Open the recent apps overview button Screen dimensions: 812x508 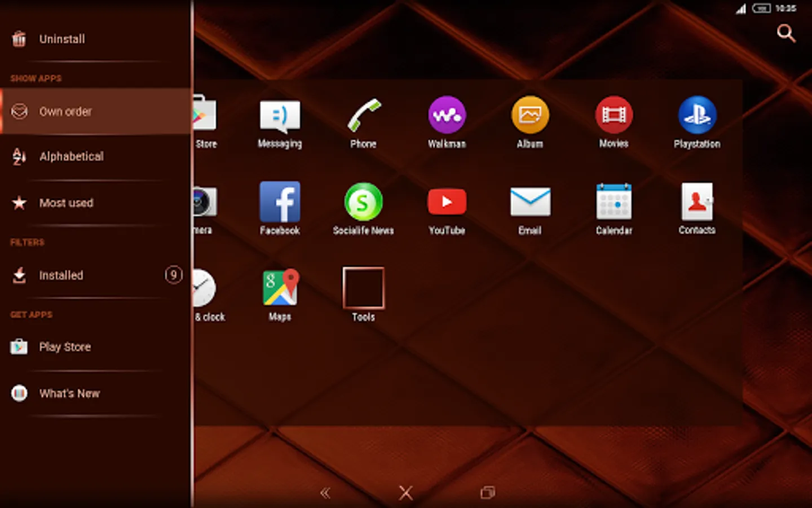[488, 493]
